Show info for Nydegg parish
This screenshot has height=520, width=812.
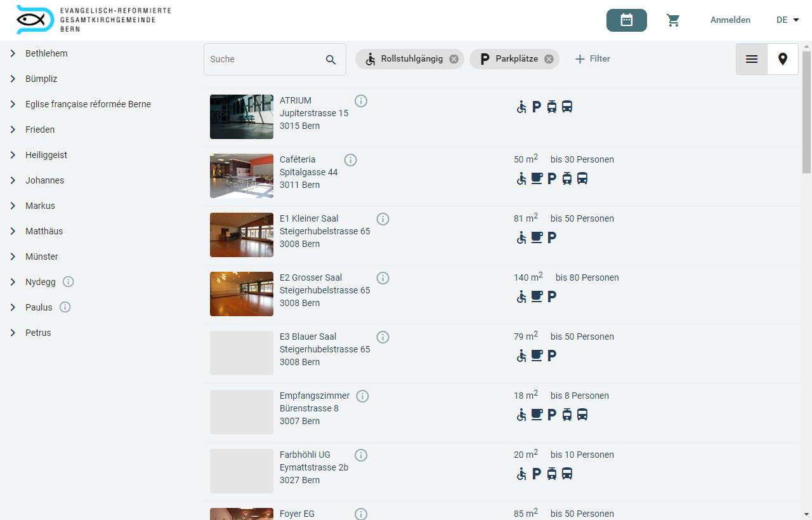click(x=69, y=282)
